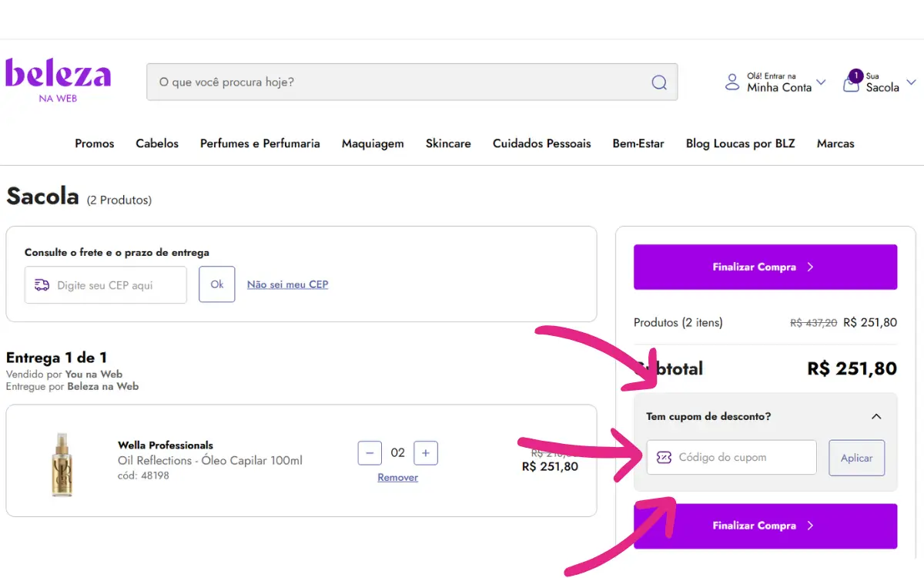Click the Remover link for Wella product

pos(398,478)
